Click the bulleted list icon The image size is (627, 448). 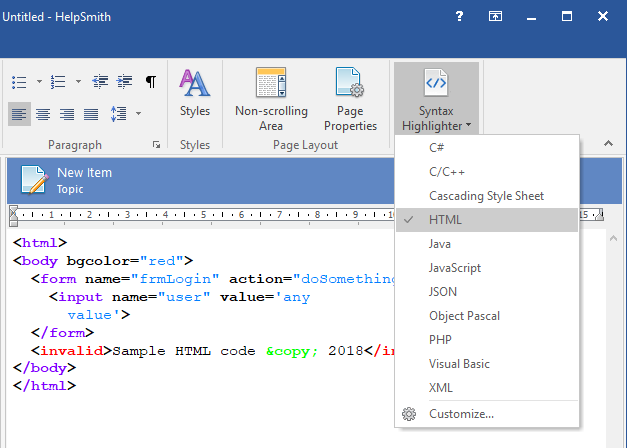(19, 82)
